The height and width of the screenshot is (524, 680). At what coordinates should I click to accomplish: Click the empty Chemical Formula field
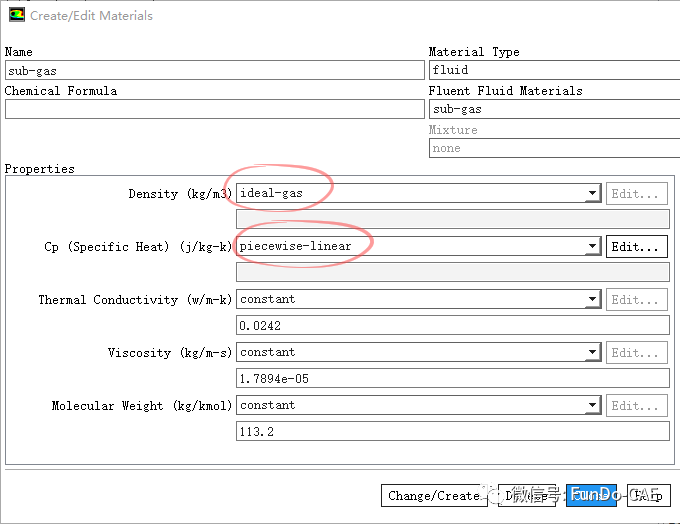[214, 110]
